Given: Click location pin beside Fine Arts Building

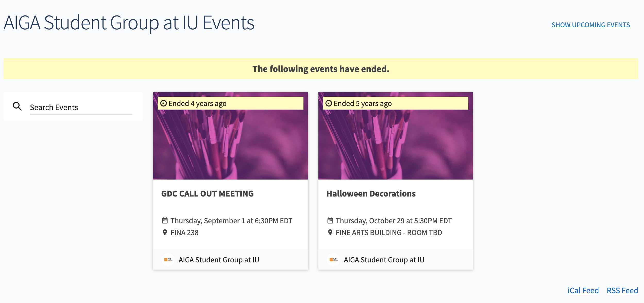Looking at the screenshot, I should click(330, 232).
